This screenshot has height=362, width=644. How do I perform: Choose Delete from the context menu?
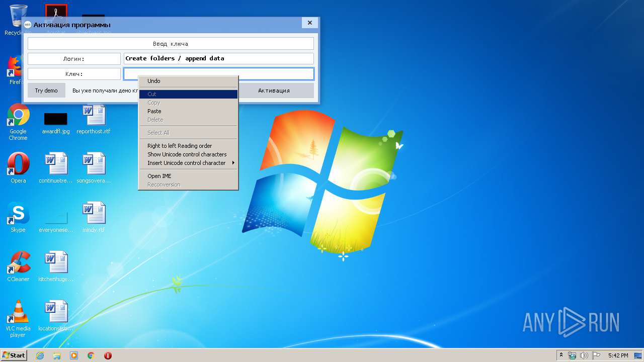(188, 120)
